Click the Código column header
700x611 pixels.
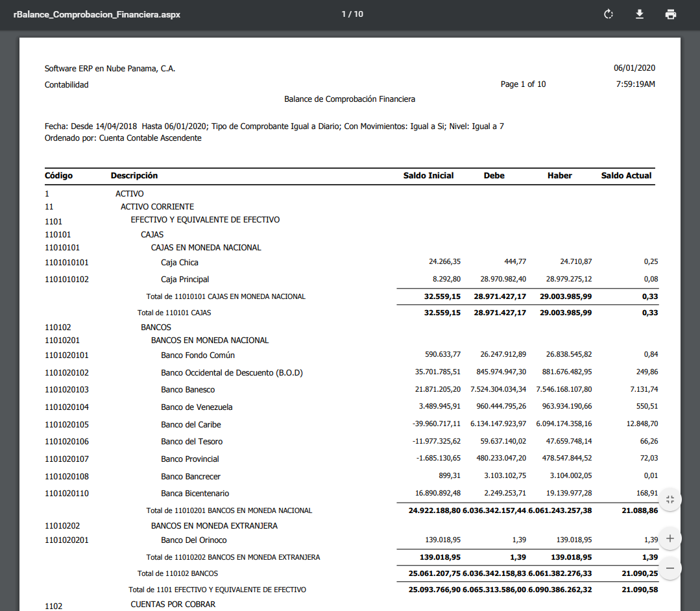58,176
